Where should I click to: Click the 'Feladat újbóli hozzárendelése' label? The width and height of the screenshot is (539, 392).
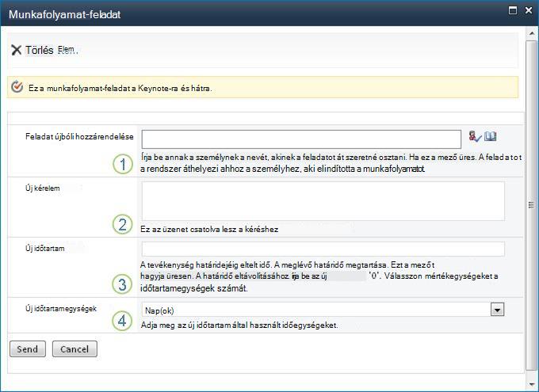[x=79, y=136]
